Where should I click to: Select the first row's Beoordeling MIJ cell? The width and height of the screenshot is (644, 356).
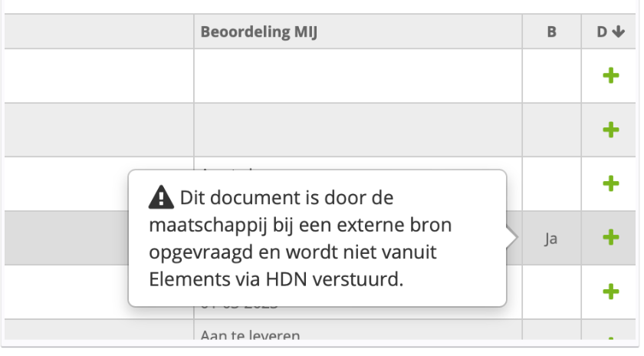(x=357, y=77)
